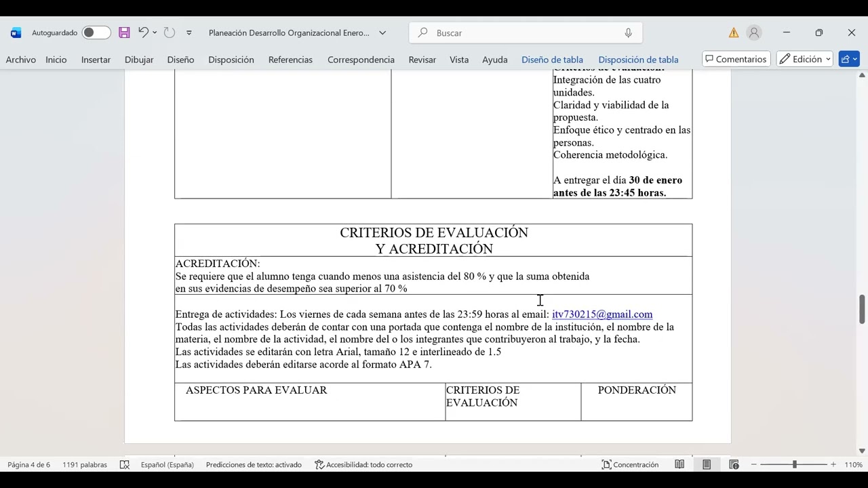This screenshot has height=488, width=868.
Task: Click the ACREDITACIÓN: label text
Action: pyautogui.click(x=218, y=263)
